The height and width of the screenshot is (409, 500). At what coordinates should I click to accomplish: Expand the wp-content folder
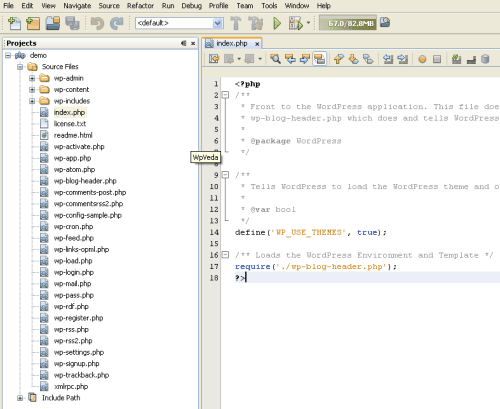click(x=32, y=90)
